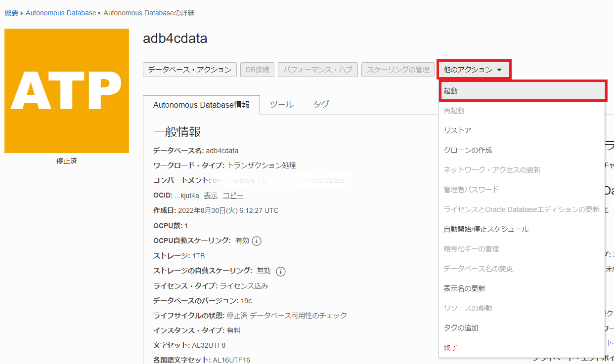Click ライフサイクルの状態 row text

coord(250,316)
